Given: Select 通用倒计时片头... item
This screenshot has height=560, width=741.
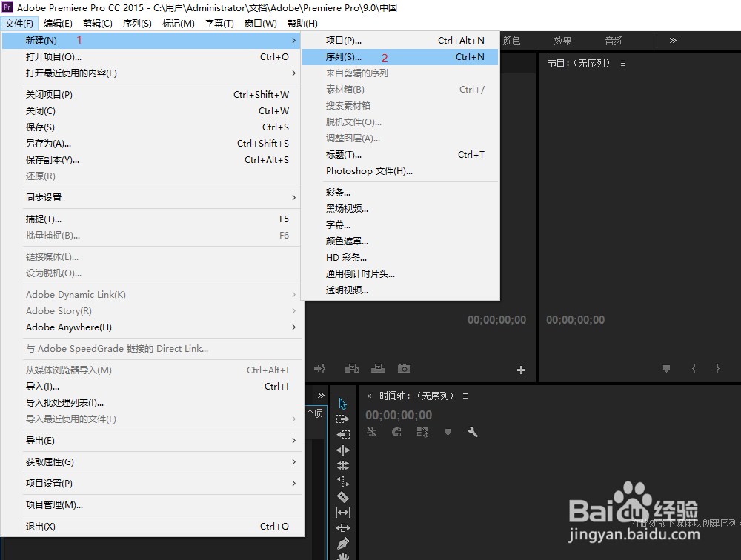Looking at the screenshot, I should tap(400, 273).
